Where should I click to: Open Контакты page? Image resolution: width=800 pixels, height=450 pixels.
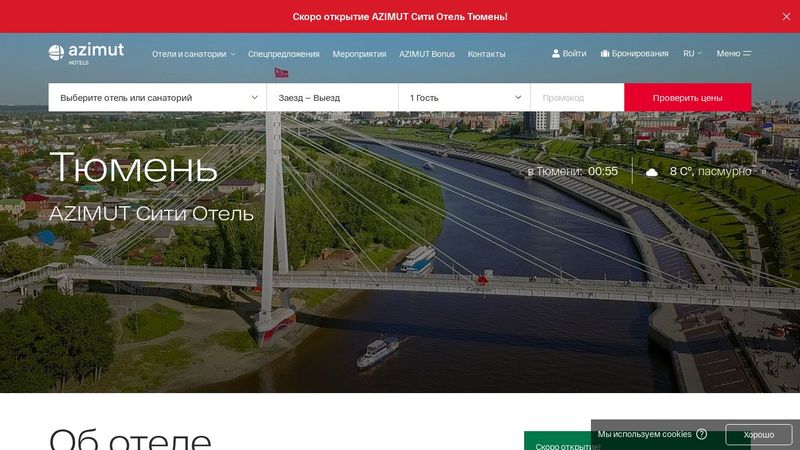tap(486, 54)
